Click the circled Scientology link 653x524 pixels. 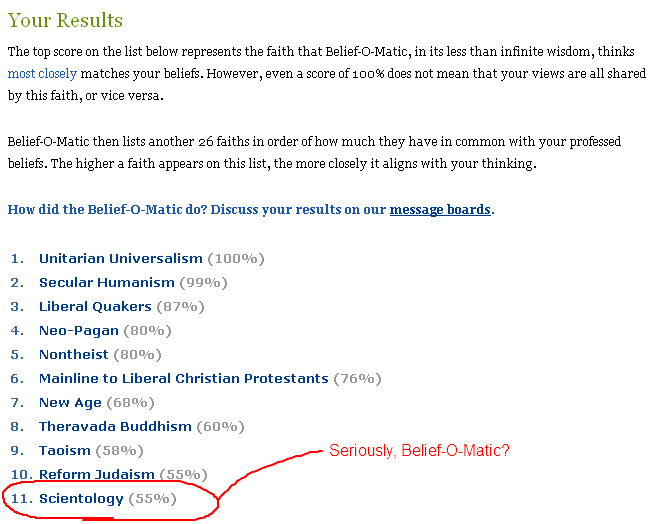(81, 498)
